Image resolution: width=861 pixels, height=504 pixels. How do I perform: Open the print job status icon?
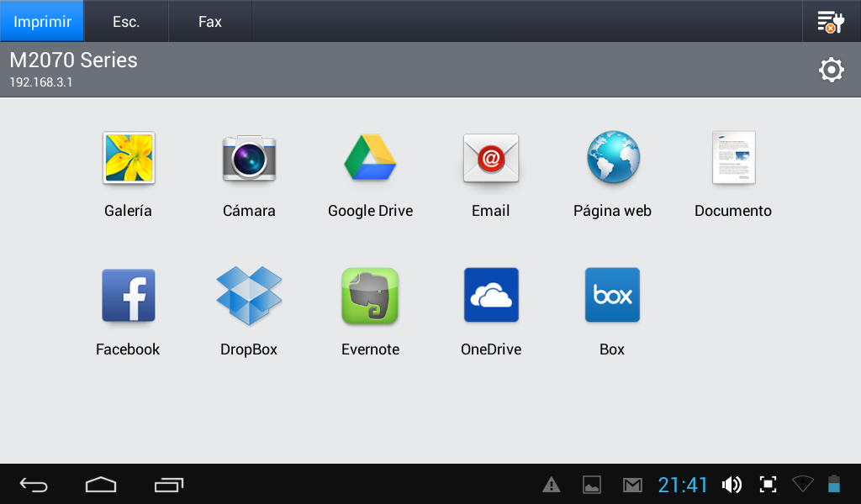coord(831,22)
